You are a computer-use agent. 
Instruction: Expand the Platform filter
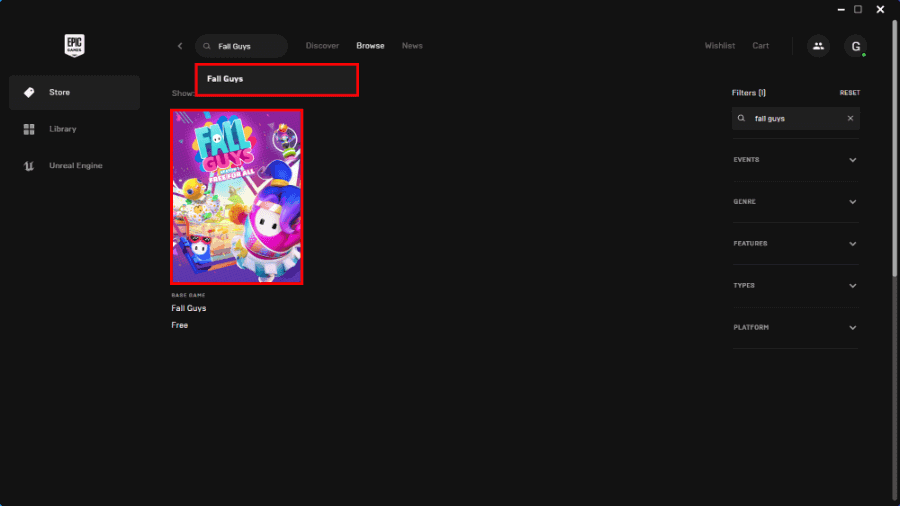click(x=796, y=328)
